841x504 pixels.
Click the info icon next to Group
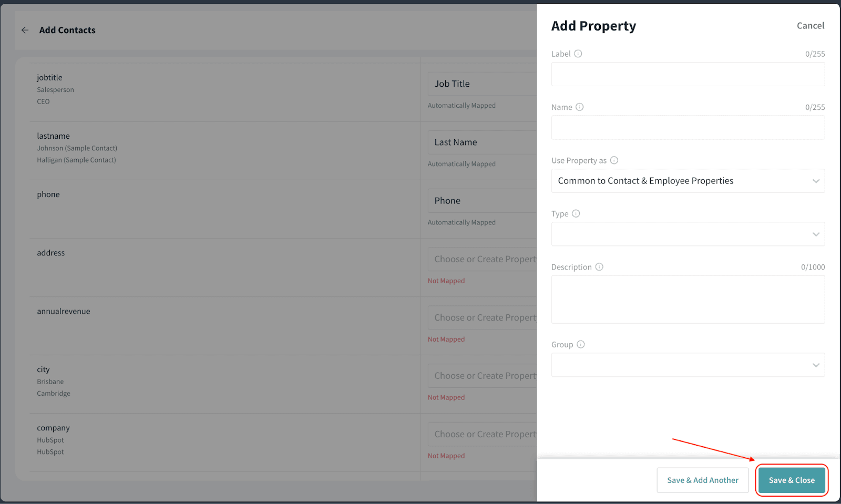click(581, 344)
